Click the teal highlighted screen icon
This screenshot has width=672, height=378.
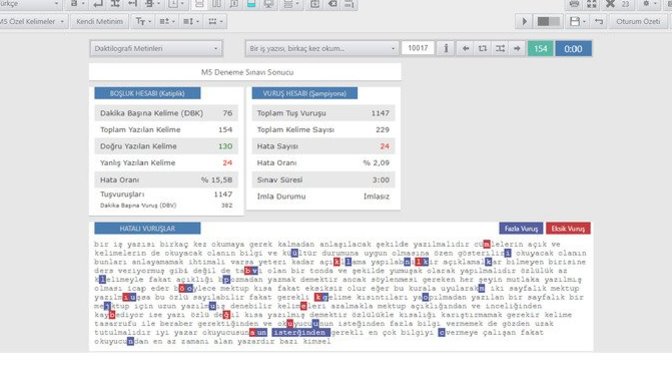coord(252,4)
